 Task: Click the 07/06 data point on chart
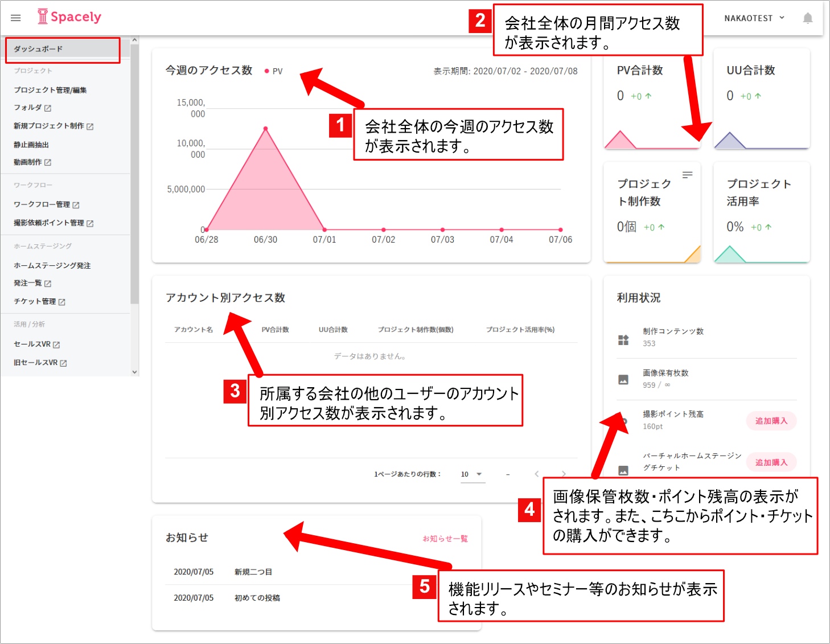561,229
